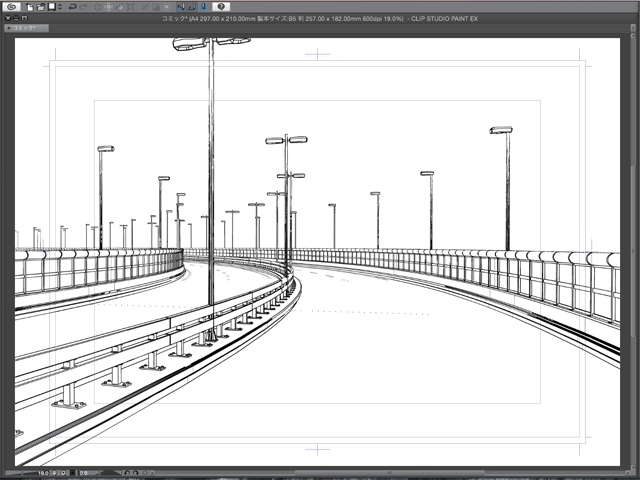The image size is (640, 480).
Task: Click the 0.0 rotation angle field
Action: (84, 473)
